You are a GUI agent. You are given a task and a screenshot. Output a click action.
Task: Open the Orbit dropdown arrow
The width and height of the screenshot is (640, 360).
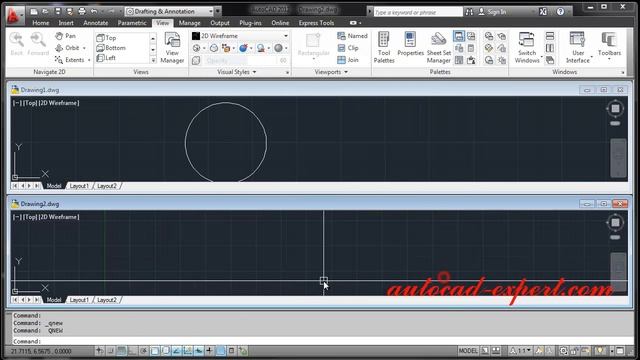(x=84, y=48)
